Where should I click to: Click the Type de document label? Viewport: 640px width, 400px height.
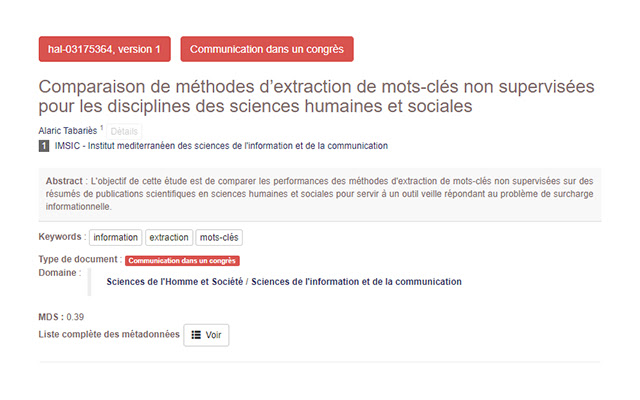point(80,259)
